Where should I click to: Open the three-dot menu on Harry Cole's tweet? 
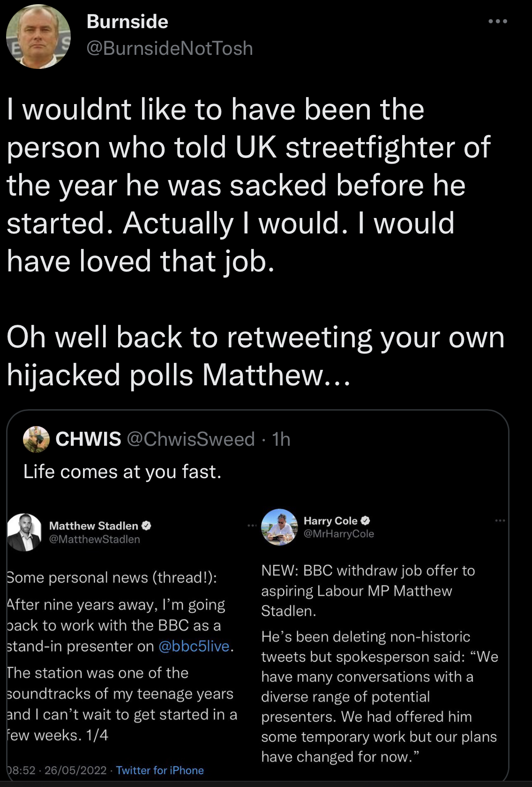click(x=500, y=520)
